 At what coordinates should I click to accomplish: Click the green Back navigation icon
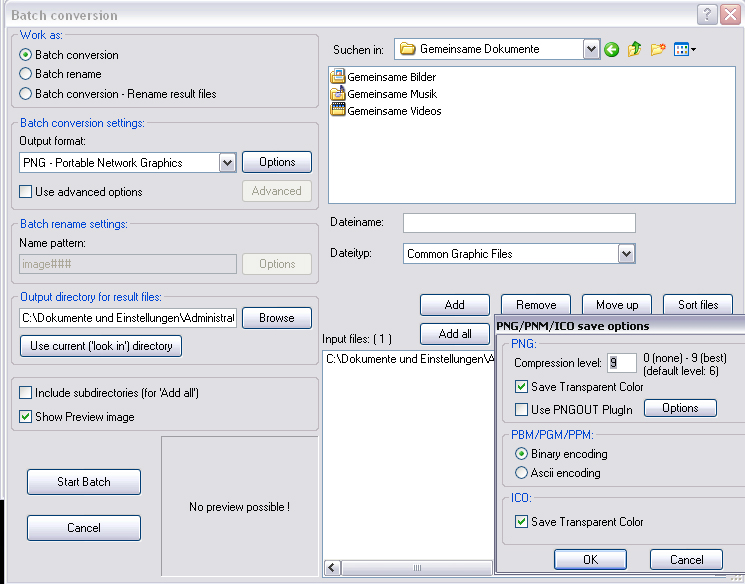(x=611, y=49)
